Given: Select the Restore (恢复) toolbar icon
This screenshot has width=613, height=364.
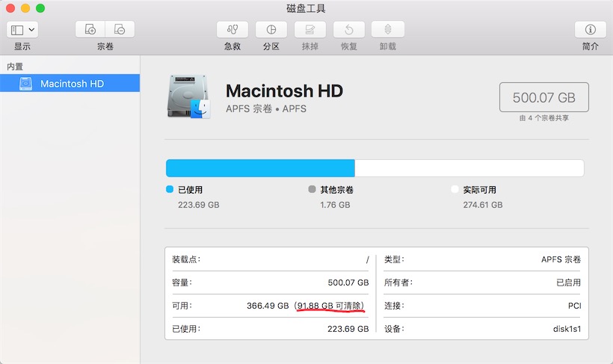Looking at the screenshot, I should [348, 30].
